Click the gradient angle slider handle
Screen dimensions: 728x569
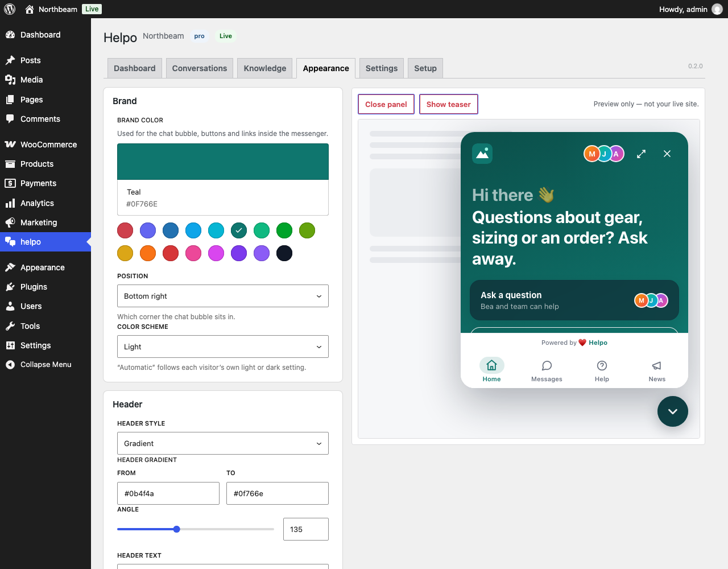[x=177, y=529]
